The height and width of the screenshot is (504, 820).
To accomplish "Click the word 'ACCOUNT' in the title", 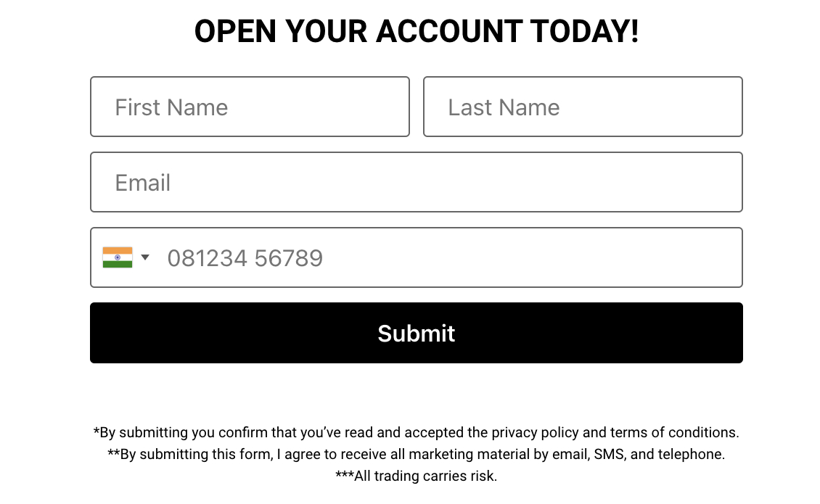I will tap(448, 31).
